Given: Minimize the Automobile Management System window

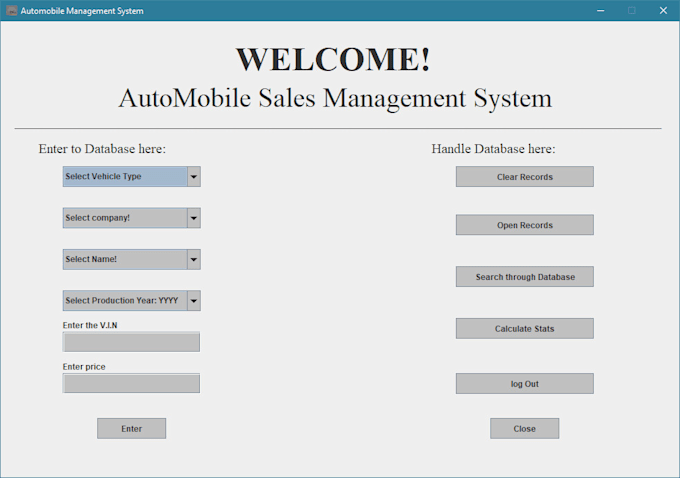Looking at the screenshot, I should (x=601, y=11).
